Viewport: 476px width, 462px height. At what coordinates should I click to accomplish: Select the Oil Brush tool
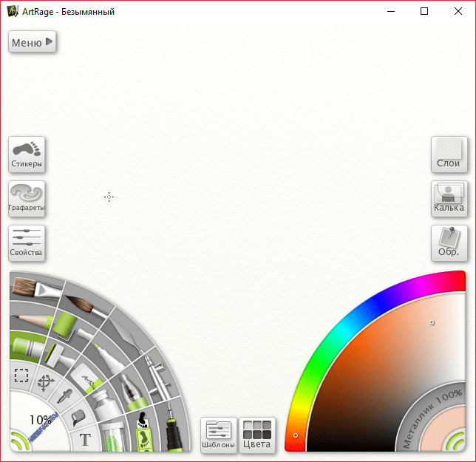click(35, 288)
